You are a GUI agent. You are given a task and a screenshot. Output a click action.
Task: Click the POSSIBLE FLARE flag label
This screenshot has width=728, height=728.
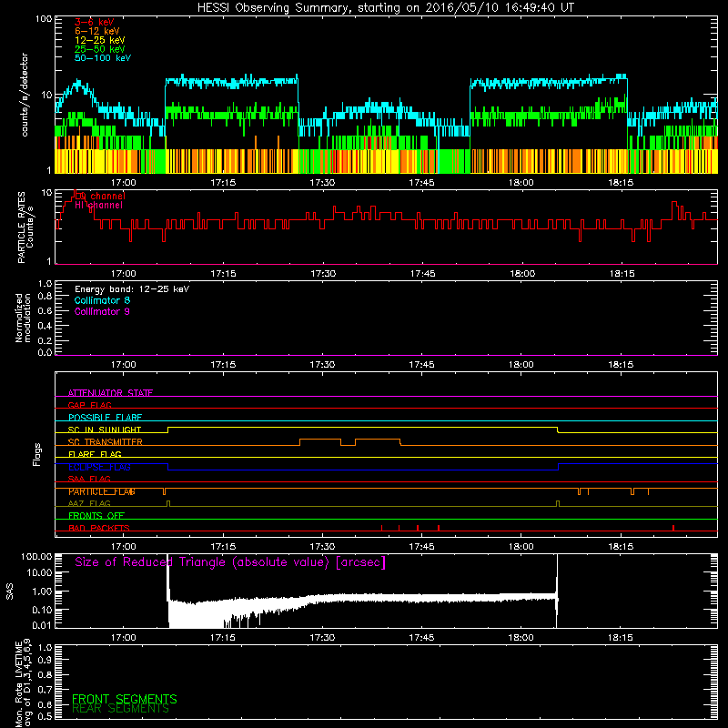(x=105, y=418)
